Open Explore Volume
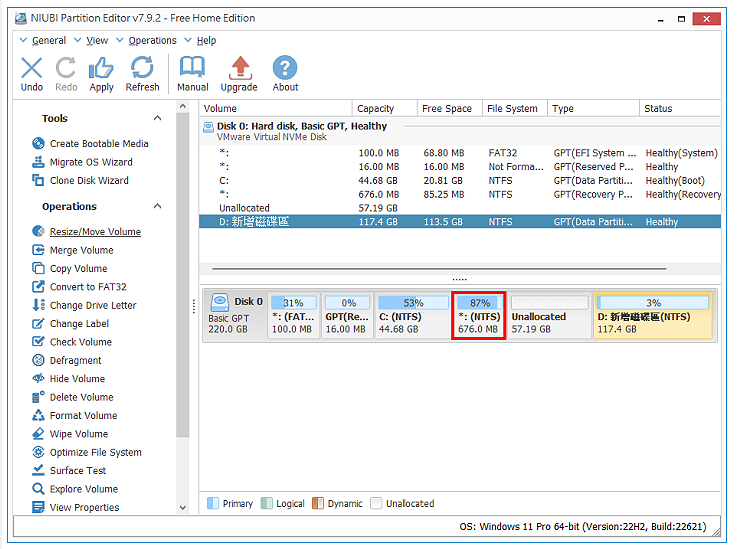The image size is (737, 549). (x=75, y=489)
